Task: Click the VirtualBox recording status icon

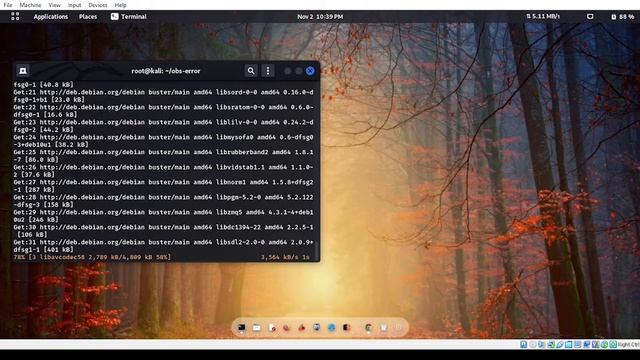Action: coord(587,345)
